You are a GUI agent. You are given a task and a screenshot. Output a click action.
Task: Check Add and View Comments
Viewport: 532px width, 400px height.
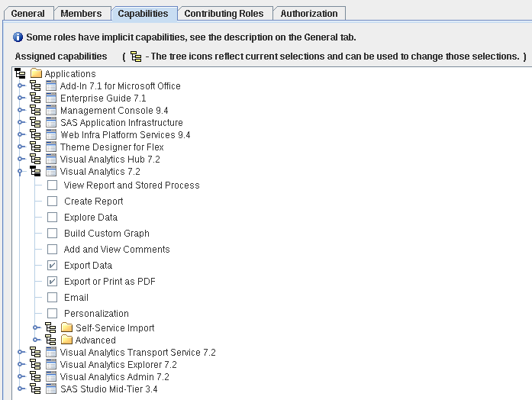52,250
